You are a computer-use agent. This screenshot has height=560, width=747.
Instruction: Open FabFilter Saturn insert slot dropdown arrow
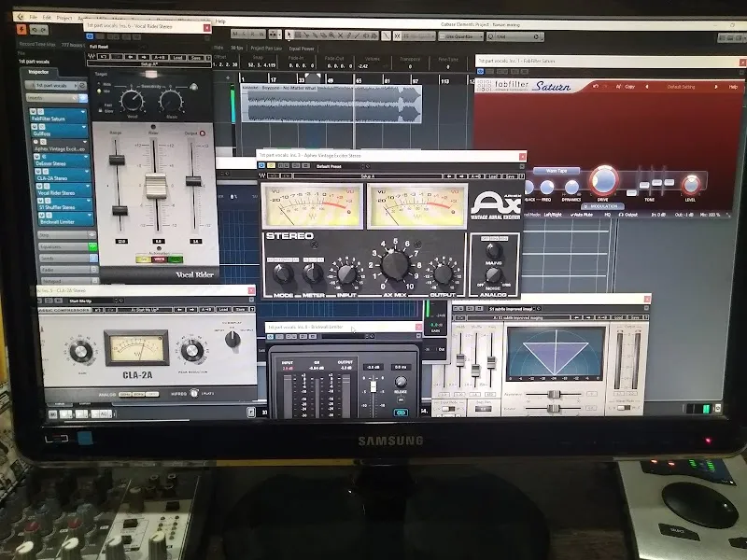click(83, 112)
